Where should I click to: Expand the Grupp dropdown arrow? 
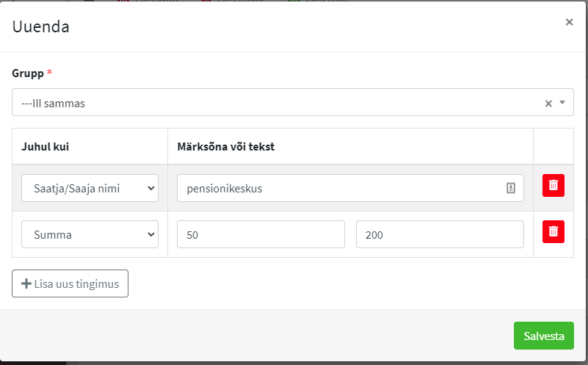tap(562, 103)
